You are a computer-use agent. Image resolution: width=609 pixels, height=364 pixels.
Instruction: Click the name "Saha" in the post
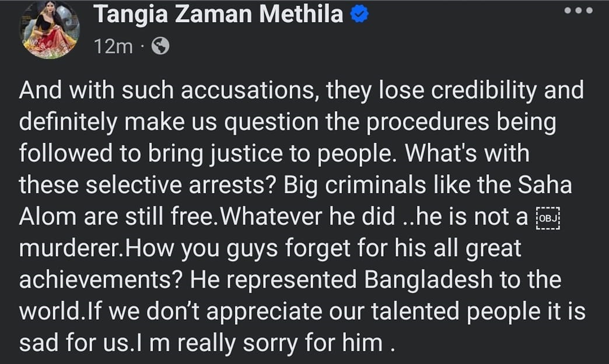click(x=548, y=185)
